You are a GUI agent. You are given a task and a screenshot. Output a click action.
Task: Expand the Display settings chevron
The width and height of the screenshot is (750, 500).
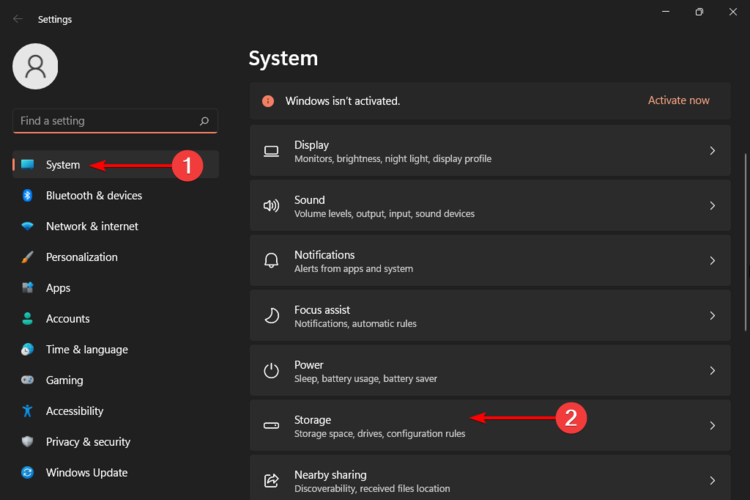click(712, 151)
